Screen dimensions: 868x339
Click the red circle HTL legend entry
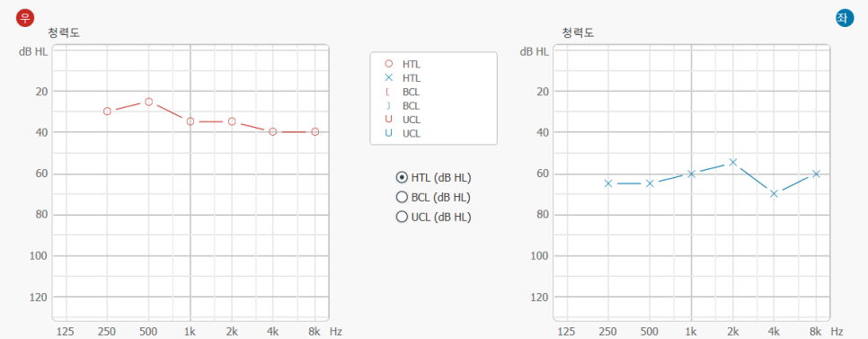[x=403, y=64]
